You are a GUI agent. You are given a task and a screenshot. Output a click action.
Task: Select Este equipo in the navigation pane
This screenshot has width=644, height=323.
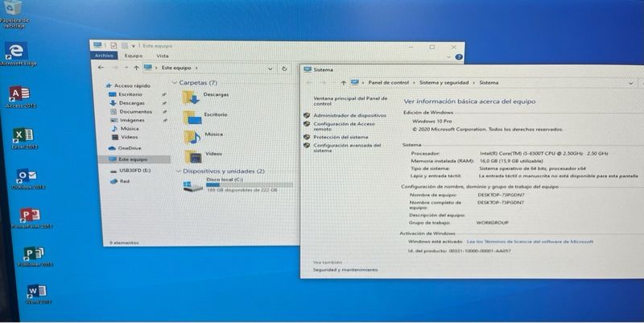click(x=134, y=159)
